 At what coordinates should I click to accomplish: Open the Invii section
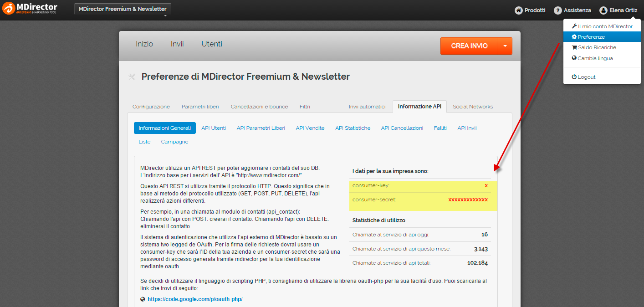177,44
